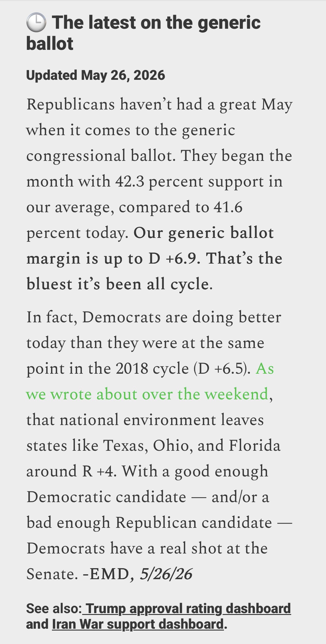Click the 'Updated May 26, 2026' date line
This screenshot has height=644, width=326.
[x=96, y=75]
